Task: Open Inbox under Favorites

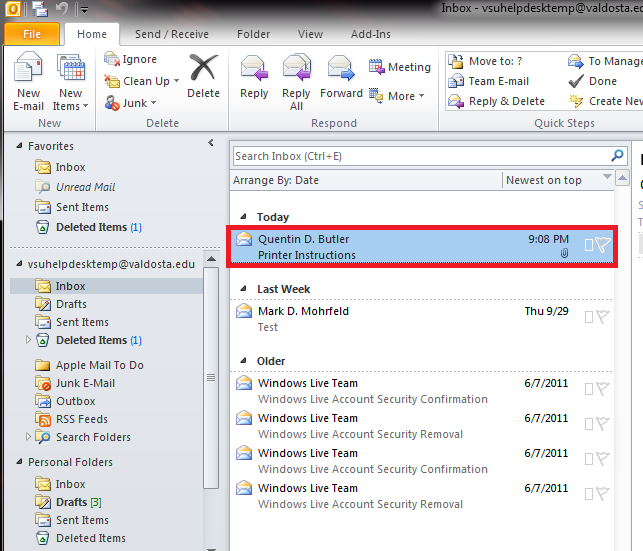Action: click(x=60, y=167)
